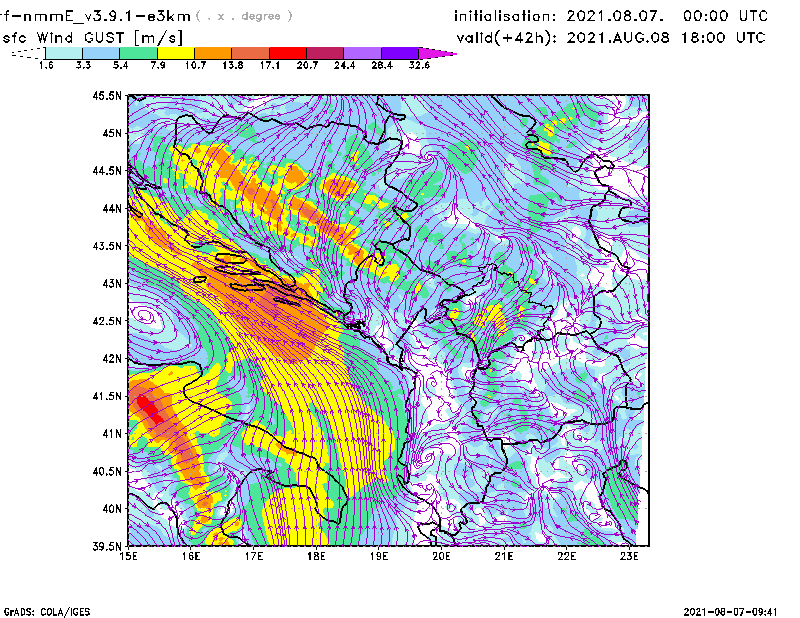
Task: Click the 39.5N latitude axis label
Action: click(x=107, y=547)
